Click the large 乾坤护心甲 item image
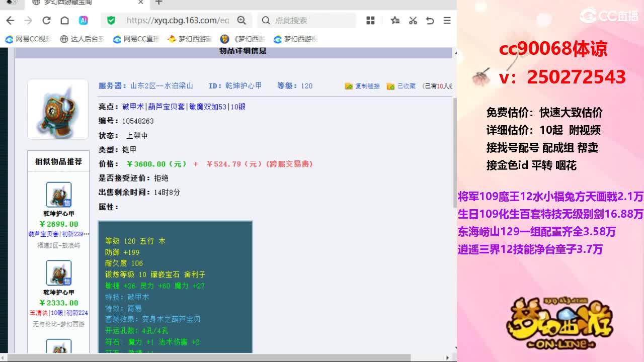The height and width of the screenshot is (362, 644). (x=58, y=109)
